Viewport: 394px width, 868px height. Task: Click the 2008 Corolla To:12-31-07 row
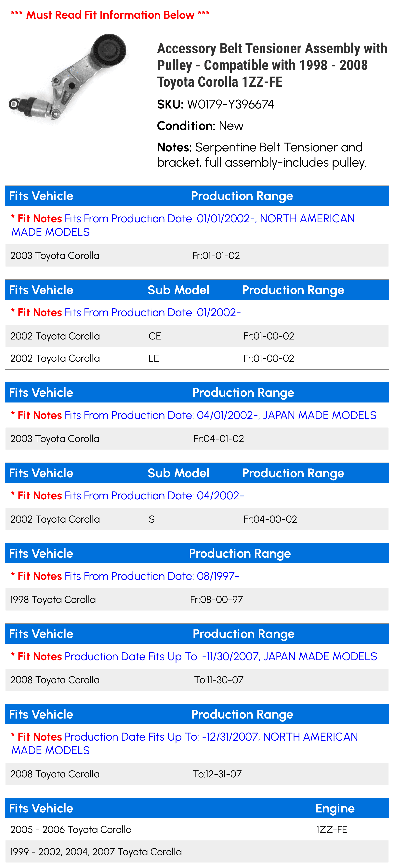197,774
